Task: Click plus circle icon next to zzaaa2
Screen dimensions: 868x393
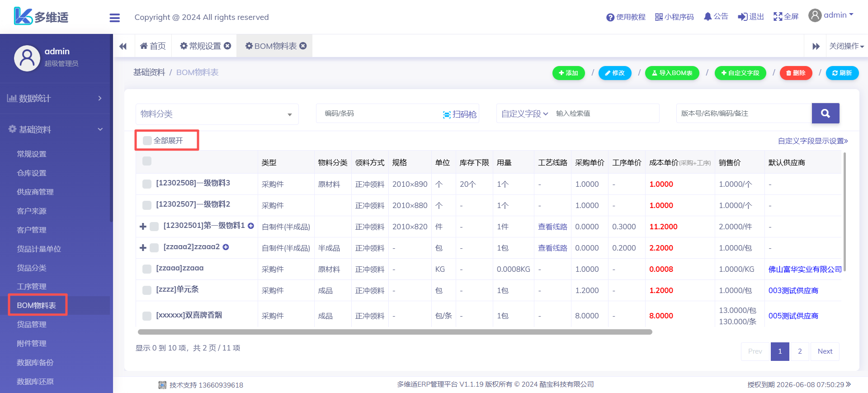Action: [226, 247]
